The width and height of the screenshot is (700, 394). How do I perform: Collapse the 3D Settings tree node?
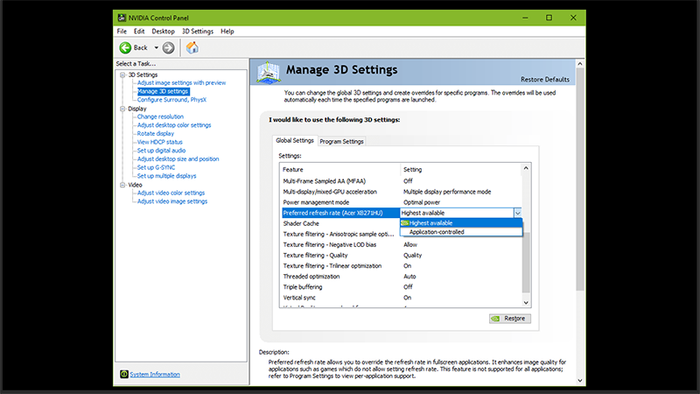click(x=122, y=75)
